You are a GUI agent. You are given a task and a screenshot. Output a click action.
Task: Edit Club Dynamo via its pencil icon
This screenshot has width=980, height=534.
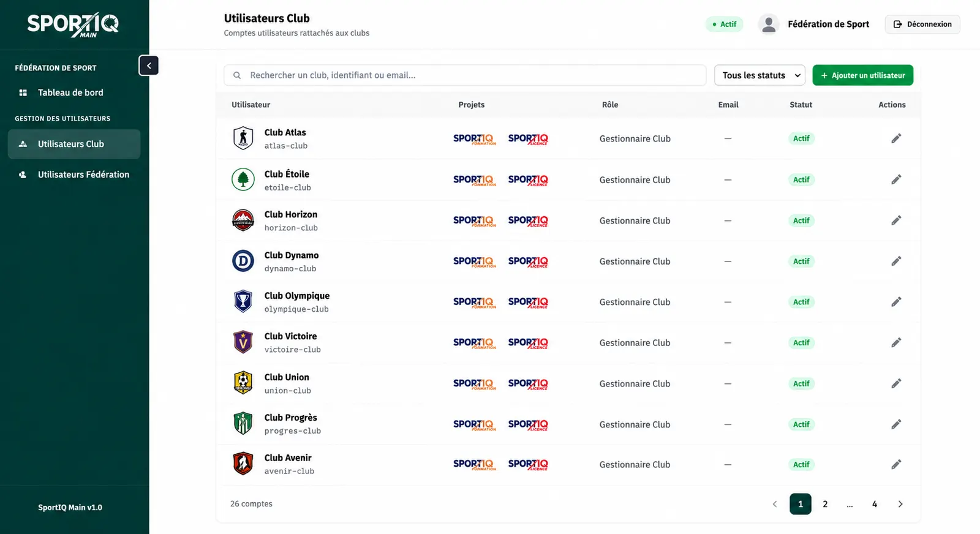click(896, 261)
